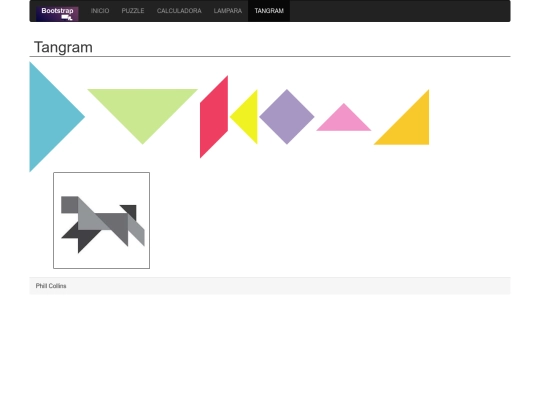This screenshot has width=540, height=405.
Task: Click the Tangram page heading
Action: [x=63, y=47]
